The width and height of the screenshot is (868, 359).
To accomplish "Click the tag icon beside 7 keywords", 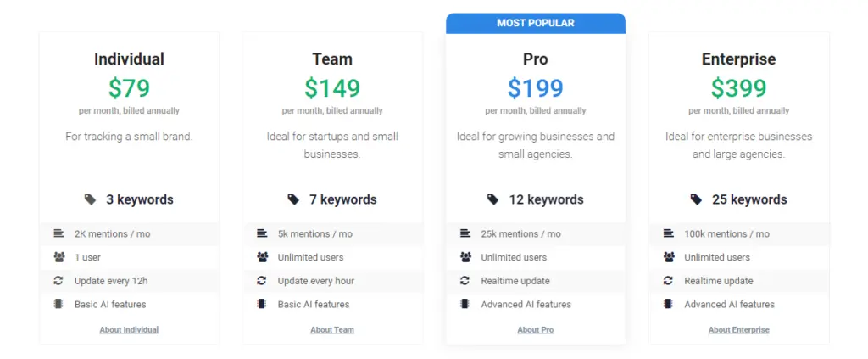I will click(293, 199).
